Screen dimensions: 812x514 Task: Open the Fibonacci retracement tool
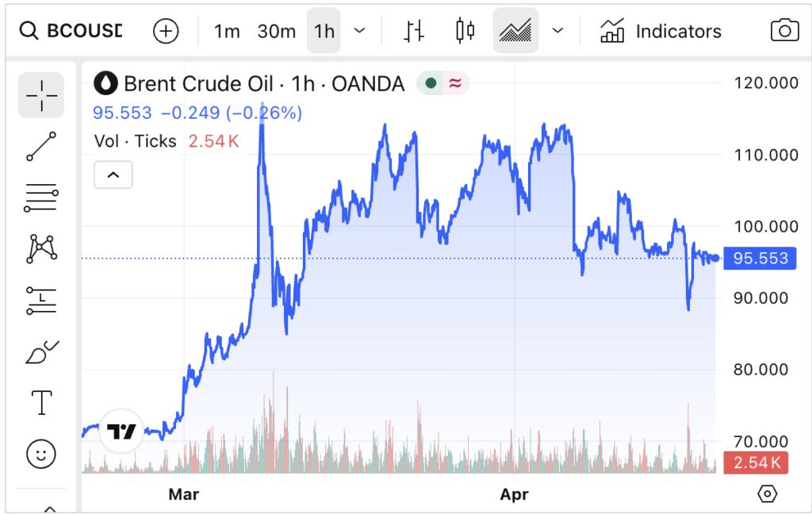point(41,198)
